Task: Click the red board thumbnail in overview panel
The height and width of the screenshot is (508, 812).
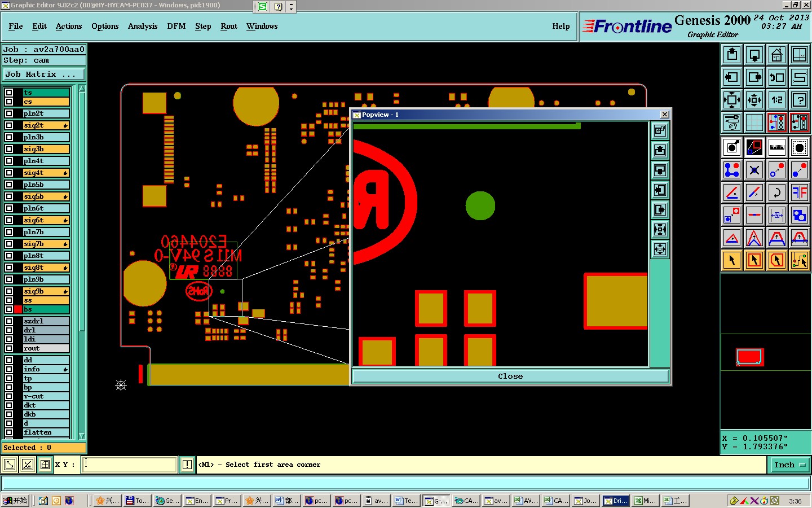Action: pos(749,357)
